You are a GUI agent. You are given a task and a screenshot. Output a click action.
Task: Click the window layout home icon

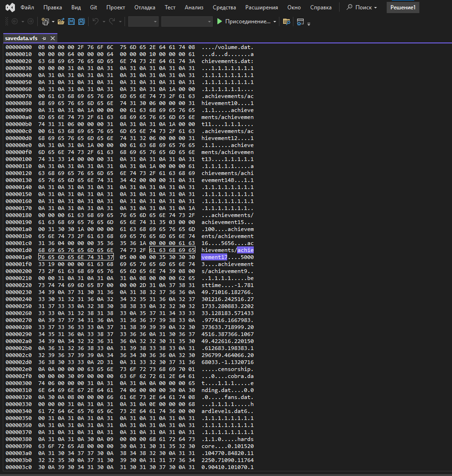[300, 22]
